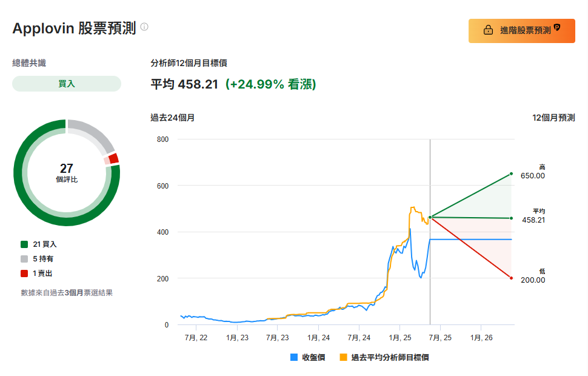Click the lock icon on orange button
588x376 pixels.
(x=487, y=30)
